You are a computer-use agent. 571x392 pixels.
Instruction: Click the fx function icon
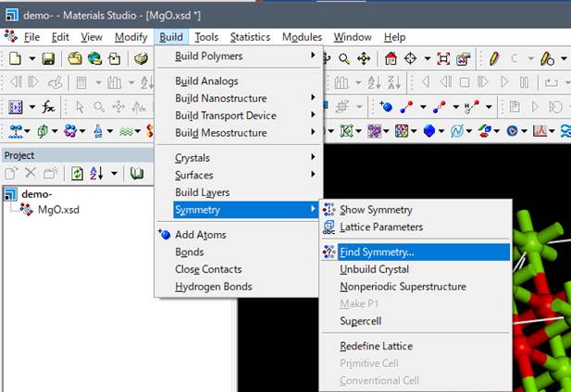pyautogui.click(x=48, y=107)
